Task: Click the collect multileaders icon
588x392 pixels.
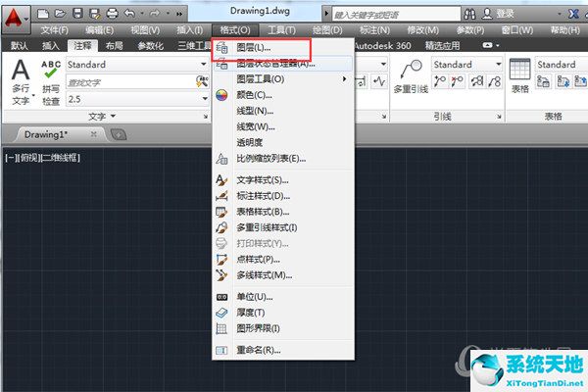Action: tap(495, 81)
